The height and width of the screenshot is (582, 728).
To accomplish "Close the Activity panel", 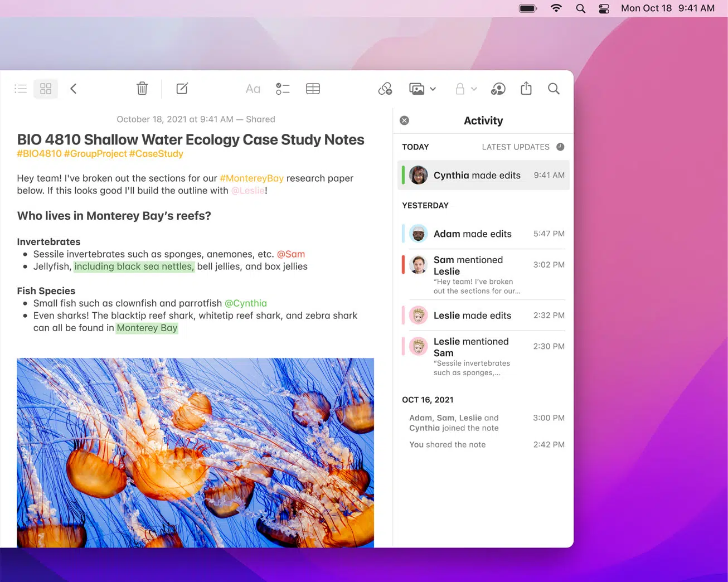I will (405, 120).
